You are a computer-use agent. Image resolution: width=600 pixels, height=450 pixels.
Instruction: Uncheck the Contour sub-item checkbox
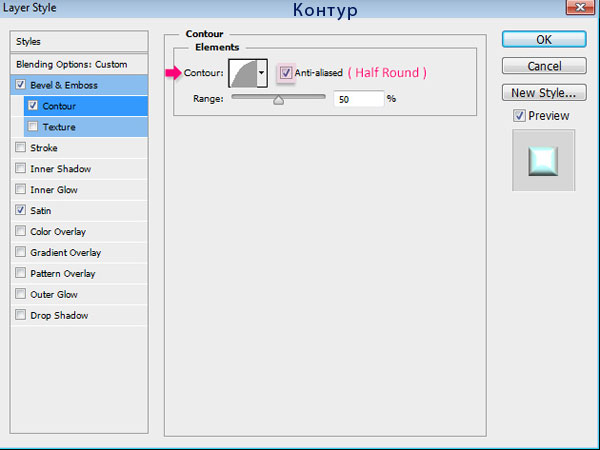tap(33, 105)
